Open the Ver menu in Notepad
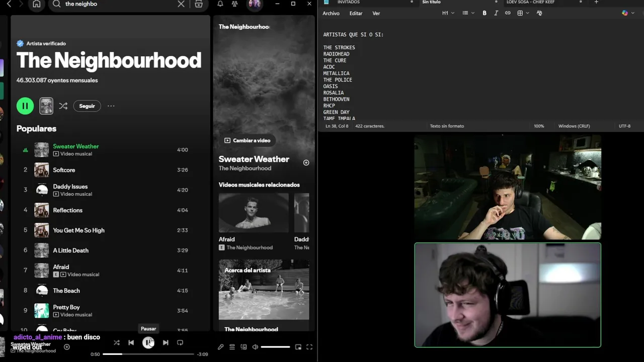Screen dimensions: 644x362 tap(376, 13)
